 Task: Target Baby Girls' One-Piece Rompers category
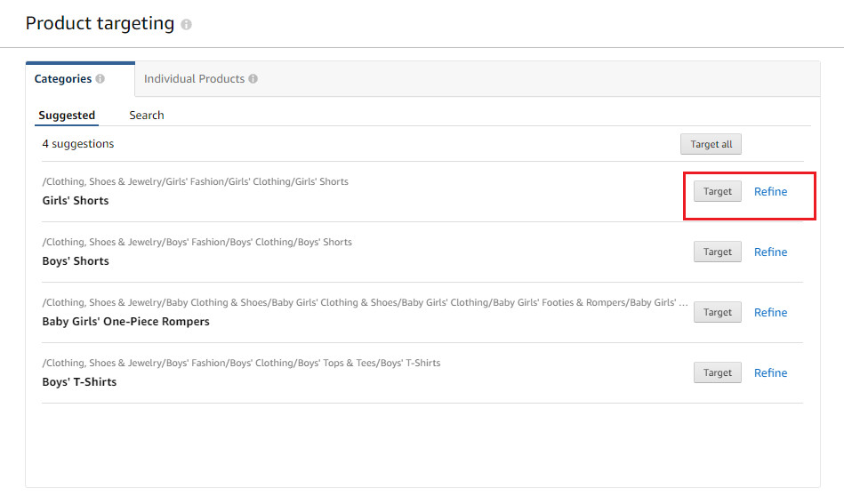(717, 312)
